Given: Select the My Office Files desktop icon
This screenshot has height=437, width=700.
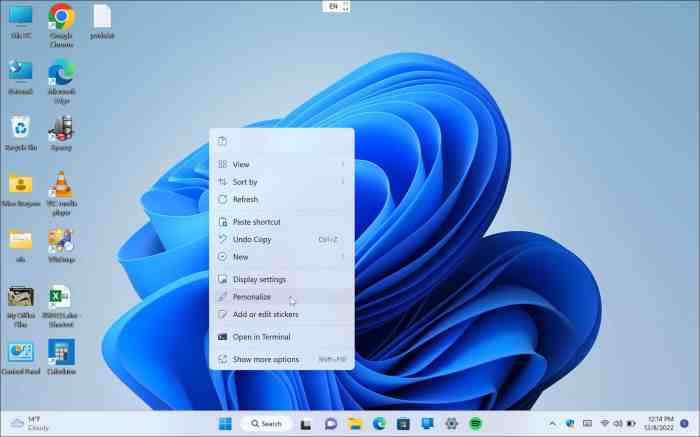Looking at the screenshot, I should pyautogui.click(x=21, y=305).
